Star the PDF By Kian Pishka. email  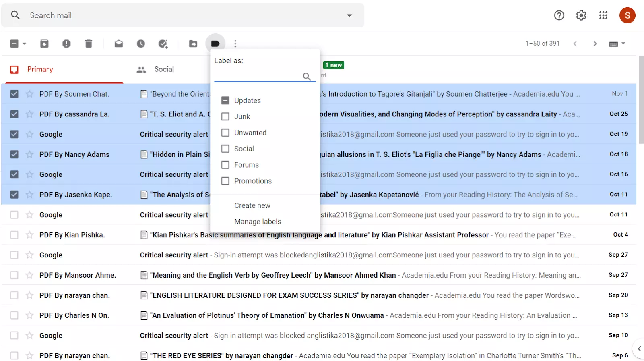pos(29,235)
